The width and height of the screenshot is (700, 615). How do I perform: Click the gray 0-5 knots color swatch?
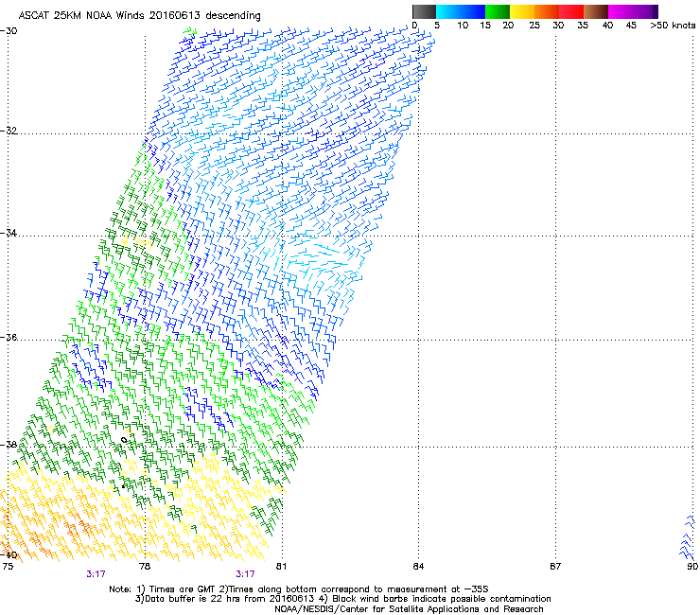[424, 11]
